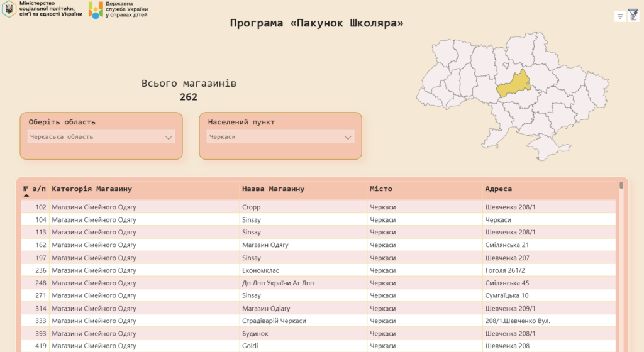Open the filters pane icon with three lines
The image size is (644, 352).
620,16
